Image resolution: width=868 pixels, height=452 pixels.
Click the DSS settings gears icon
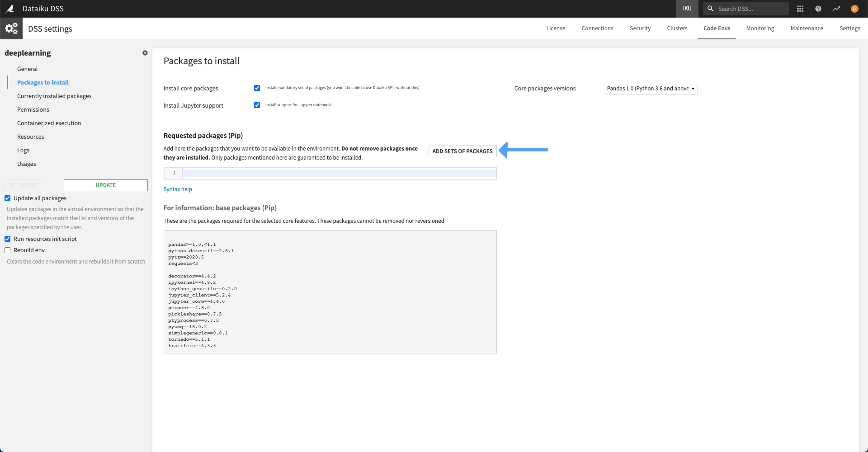pyautogui.click(x=11, y=28)
